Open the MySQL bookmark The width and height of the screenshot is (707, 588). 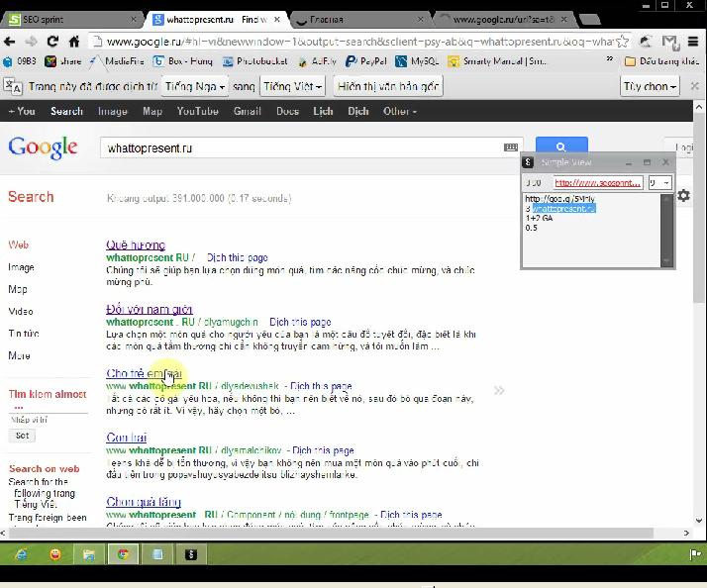click(x=417, y=61)
